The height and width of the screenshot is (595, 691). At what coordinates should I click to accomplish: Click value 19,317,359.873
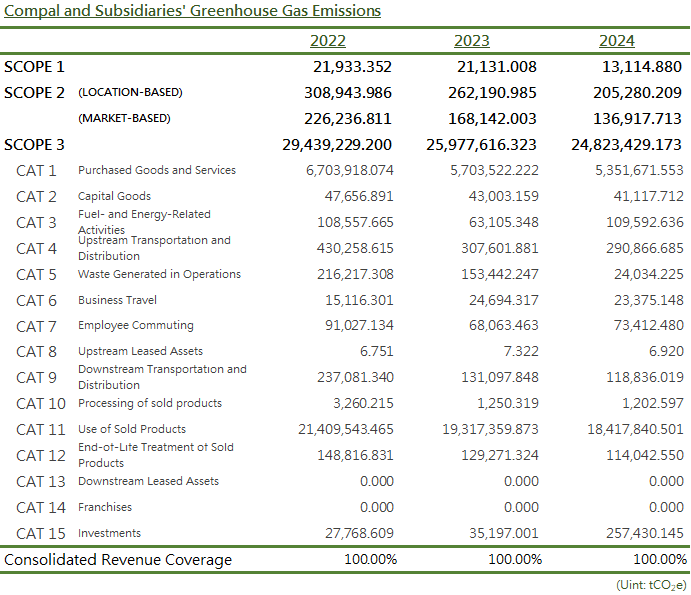click(490, 430)
